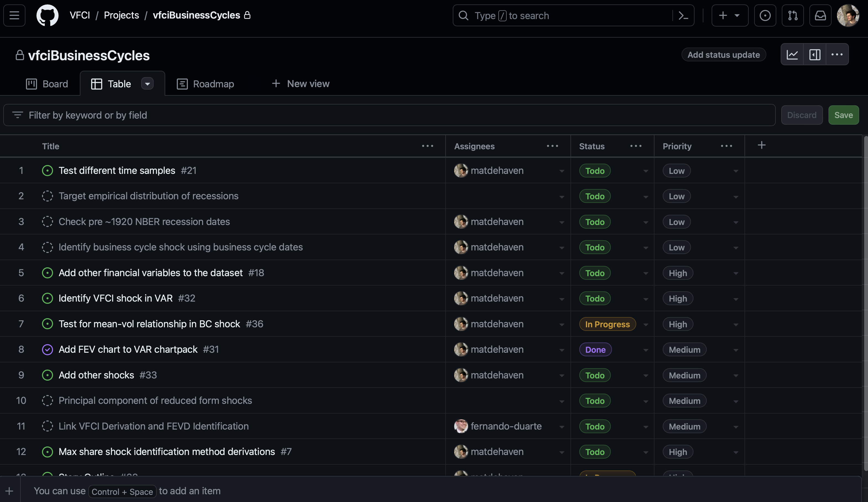Open the pull requests icon in header
The image size is (868, 502).
[x=793, y=15]
